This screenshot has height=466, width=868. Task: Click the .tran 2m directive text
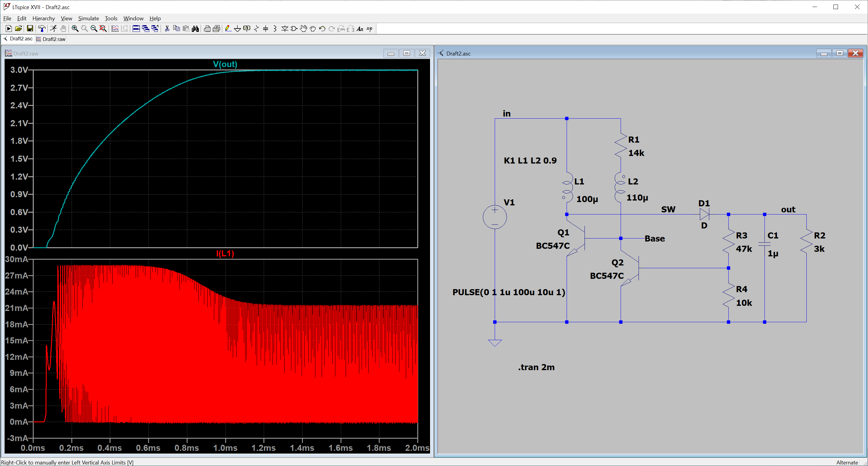(536, 367)
